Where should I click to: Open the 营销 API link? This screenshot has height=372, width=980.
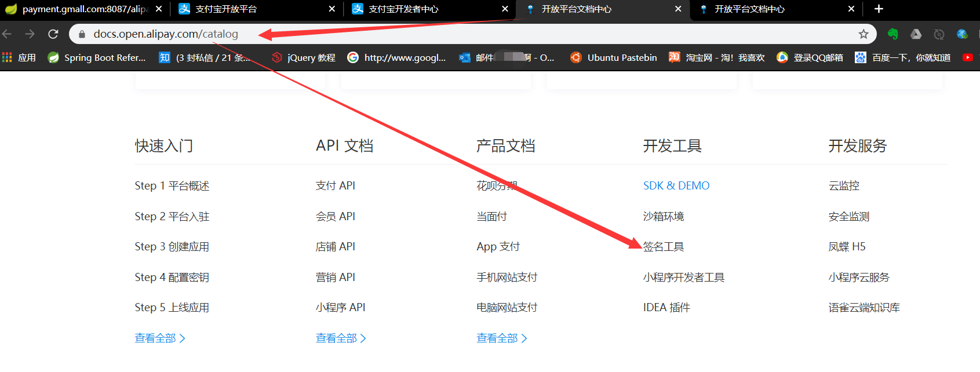[x=336, y=278]
